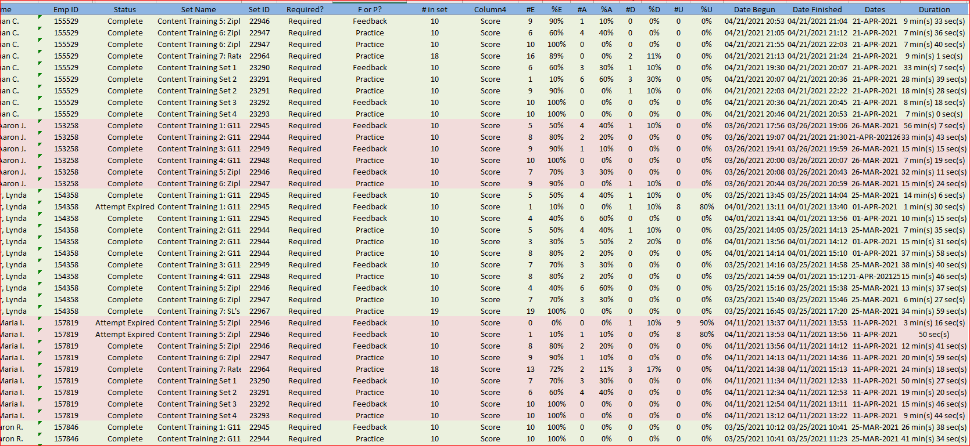Click 'Attempt Expired' status in row begun 04/11/2021 13:37

pos(125,322)
